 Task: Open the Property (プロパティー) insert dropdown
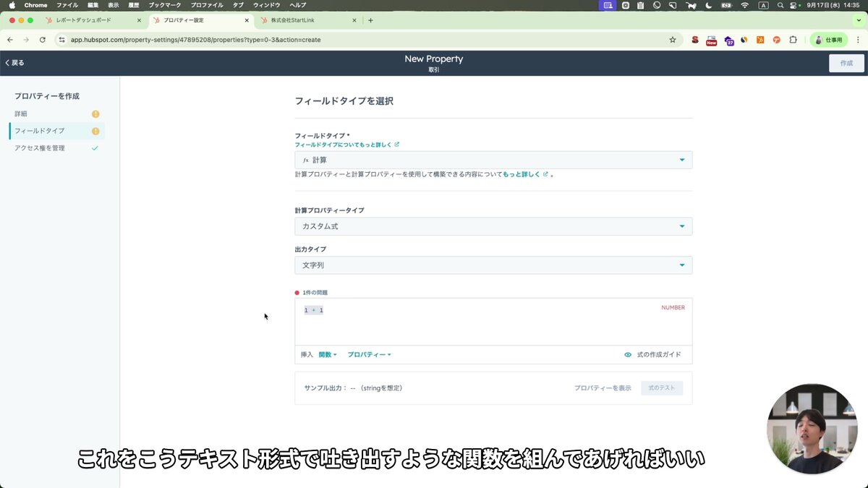tap(369, 354)
